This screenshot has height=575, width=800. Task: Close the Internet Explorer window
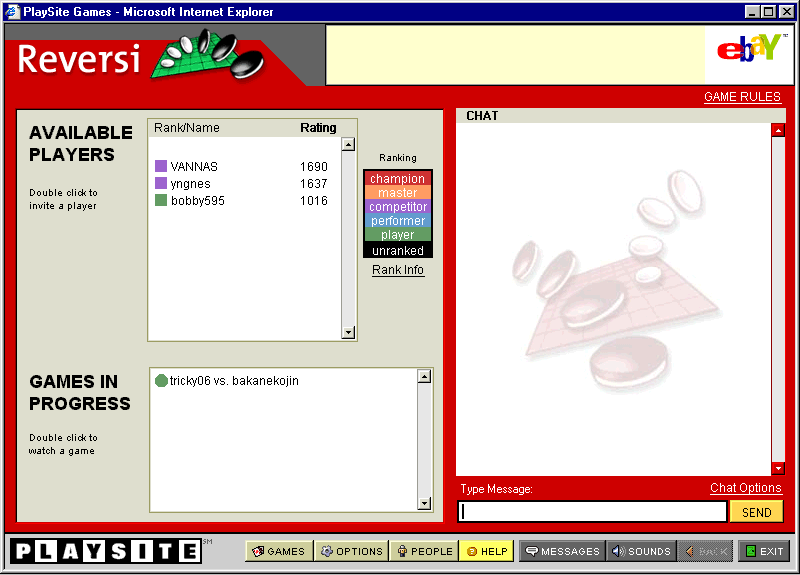tap(787, 12)
